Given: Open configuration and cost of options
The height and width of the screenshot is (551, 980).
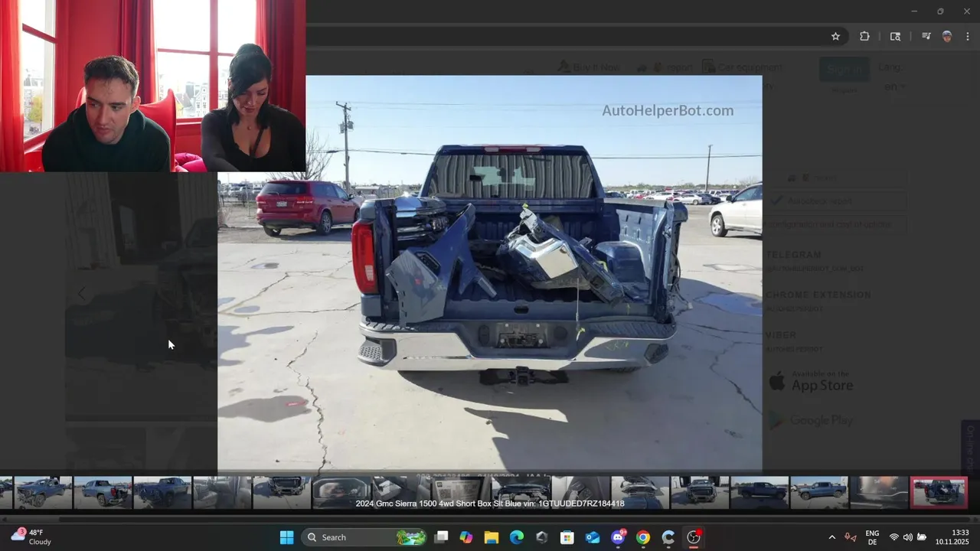Looking at the screenshot, I should pyautogui.click(x=835, y=225).
